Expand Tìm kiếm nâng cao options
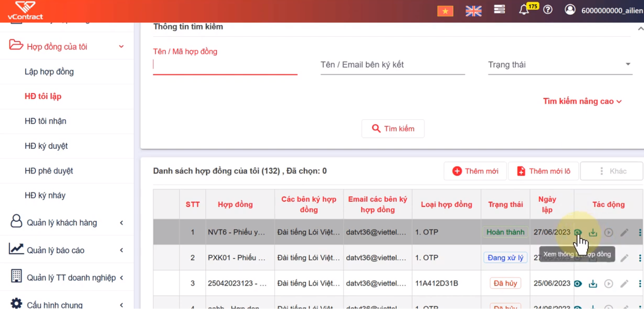The height and width of the screenshot is (312, 644). coord(583,101)
